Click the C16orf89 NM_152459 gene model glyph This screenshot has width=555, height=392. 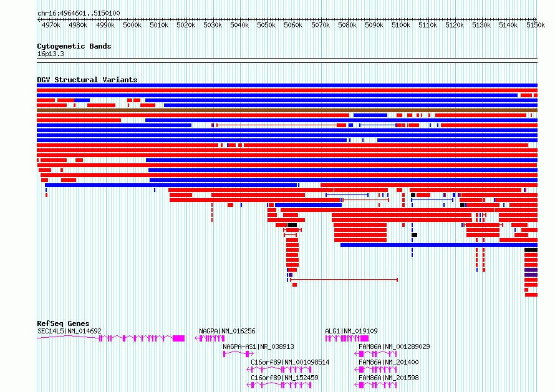pos(279,385)
